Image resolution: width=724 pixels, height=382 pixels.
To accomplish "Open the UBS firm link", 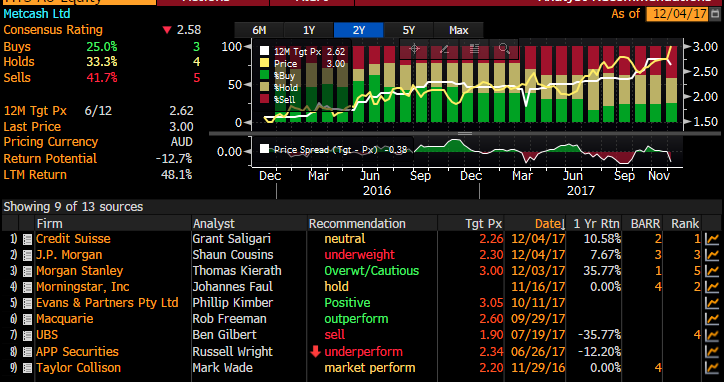I will [47, 335].
